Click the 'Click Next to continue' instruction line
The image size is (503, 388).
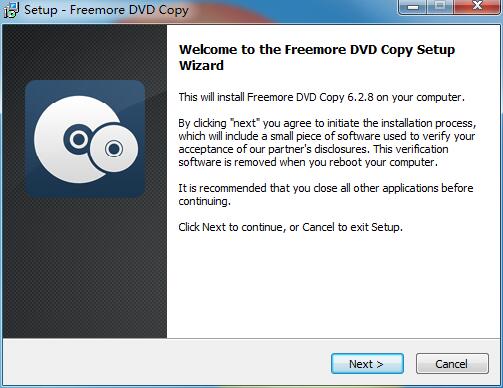pos(290,227)
